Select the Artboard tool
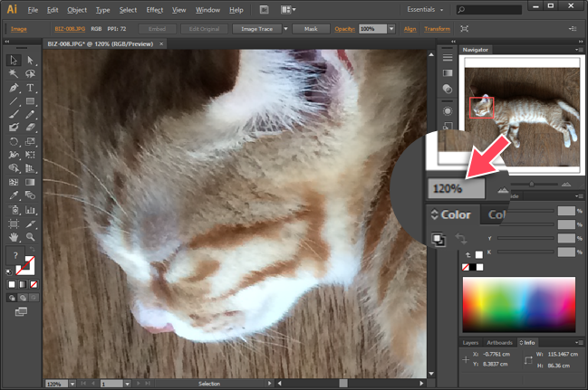This screenshot has height=390, width=588. point(14,224)
